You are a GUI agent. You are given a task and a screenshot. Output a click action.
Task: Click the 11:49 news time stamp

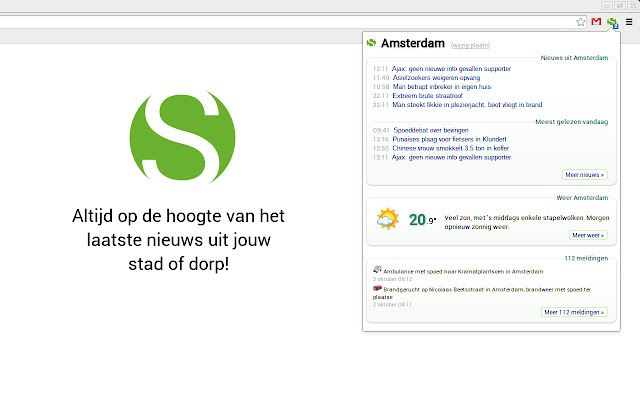click(381, 78)
